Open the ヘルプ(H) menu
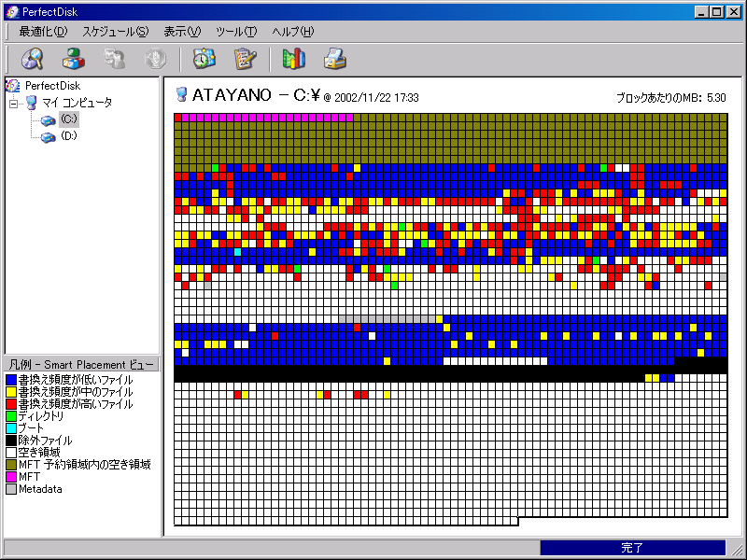This screenshot has width=747, height=560. click(x=293, y=32)
